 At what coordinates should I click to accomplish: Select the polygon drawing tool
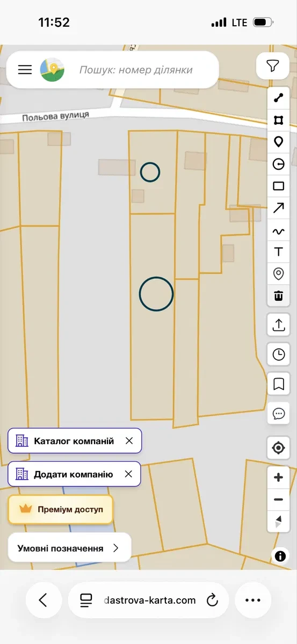279,120
